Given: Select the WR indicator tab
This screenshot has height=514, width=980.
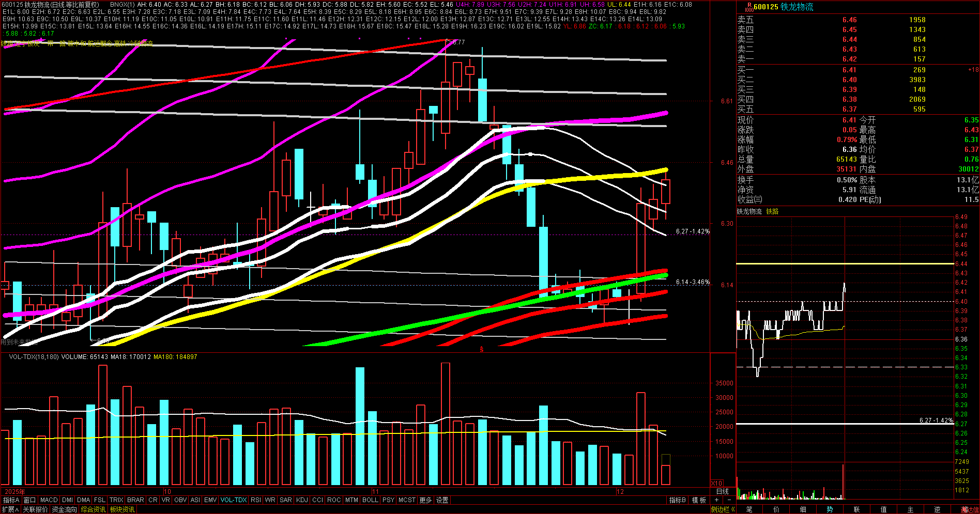Looking at the screenshot, I should [x=270, y=500].
